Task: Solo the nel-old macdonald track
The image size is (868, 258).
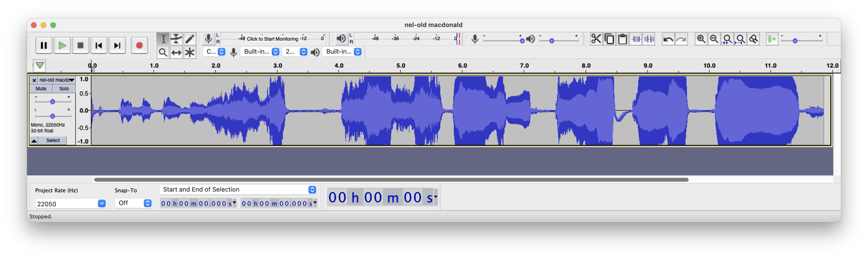Action: (64, 89)
